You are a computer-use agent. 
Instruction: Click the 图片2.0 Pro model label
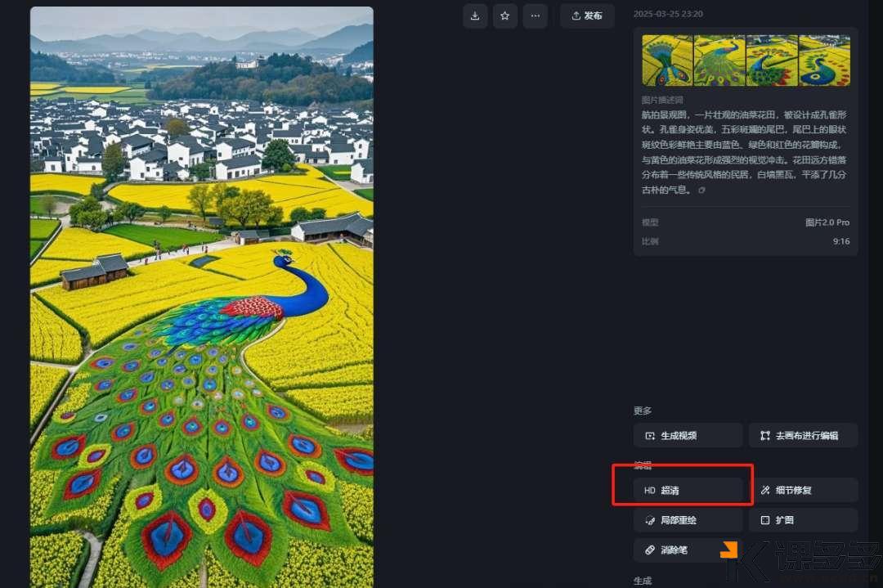point(827,222)
